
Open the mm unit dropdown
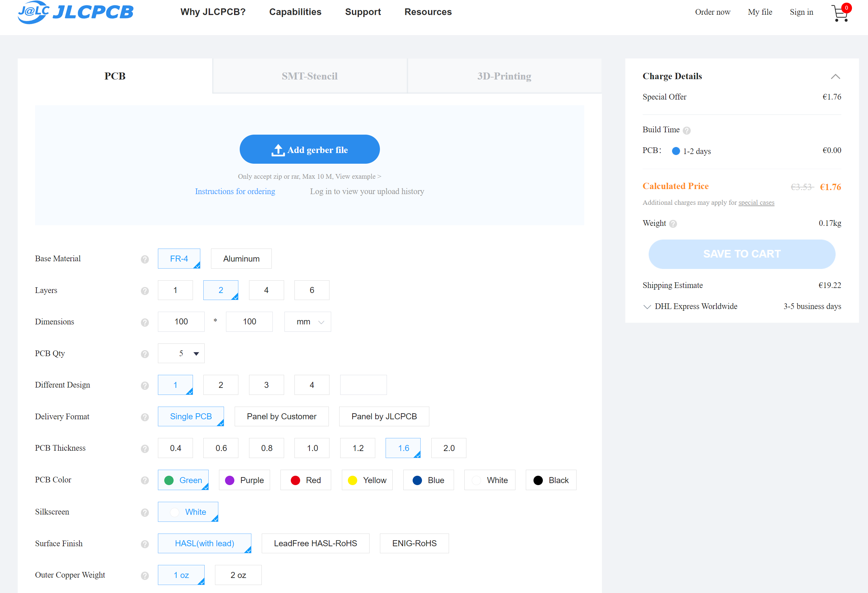(307, 322)
